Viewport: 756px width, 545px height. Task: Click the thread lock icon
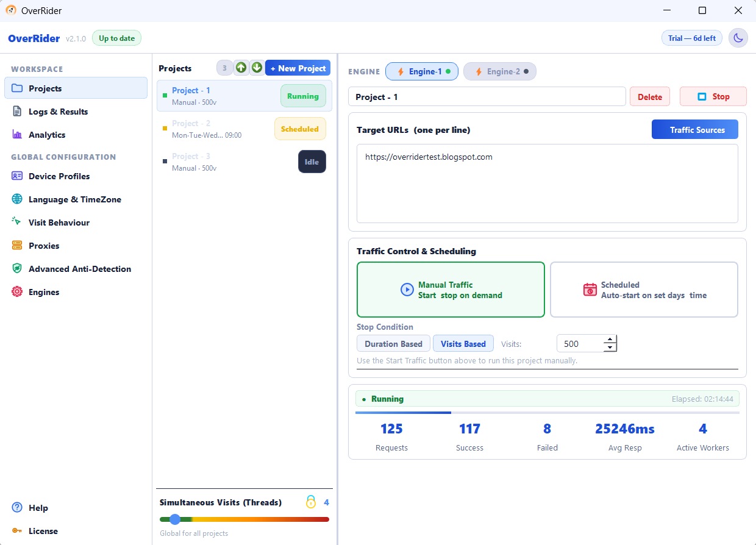pyautogui.click(x=311, y=502)
